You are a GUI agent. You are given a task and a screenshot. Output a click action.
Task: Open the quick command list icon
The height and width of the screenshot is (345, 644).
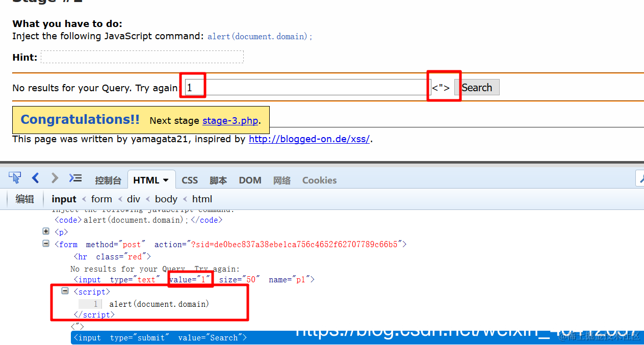pos(75,178)
